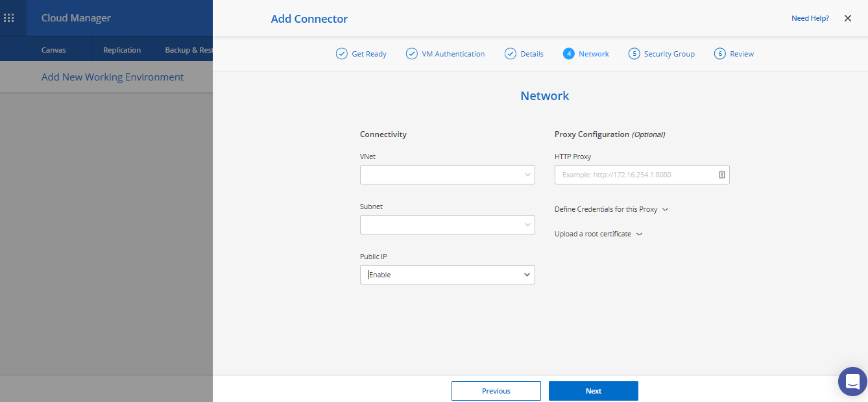Click the chat support bubble icon
The height and width of the screenshot is (402, 868).
[x=852, y=382]
